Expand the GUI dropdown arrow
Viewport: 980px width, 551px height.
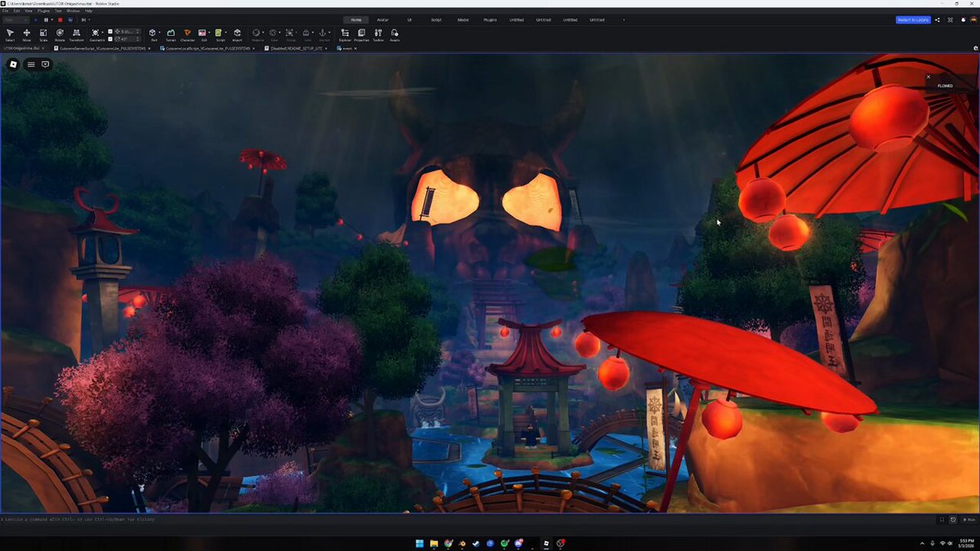209,32
